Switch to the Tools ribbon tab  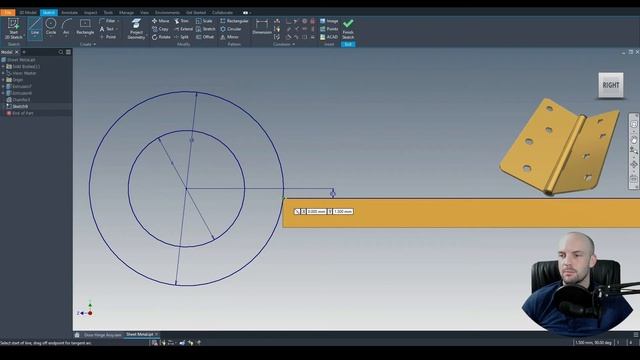pos(108,12)
